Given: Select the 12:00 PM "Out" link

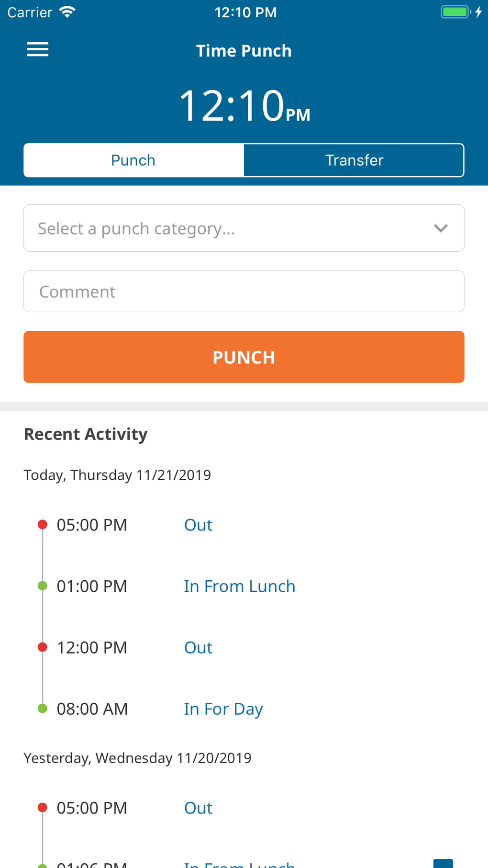Looking at the screenshot, I should [x=198, y=647].
